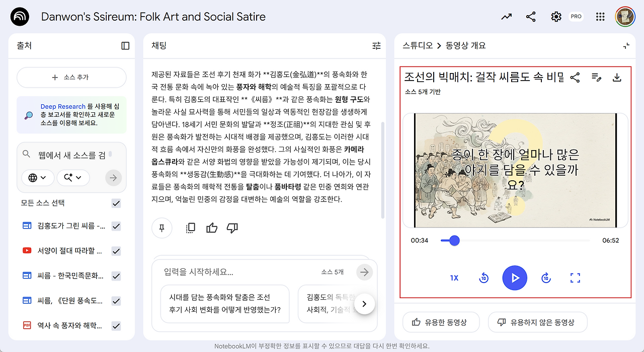Image resolution: width=644 pixels, height=352 pixels.
Task: Toggle the 모든 소스 선택 checkbox
Action: (116, 203)
